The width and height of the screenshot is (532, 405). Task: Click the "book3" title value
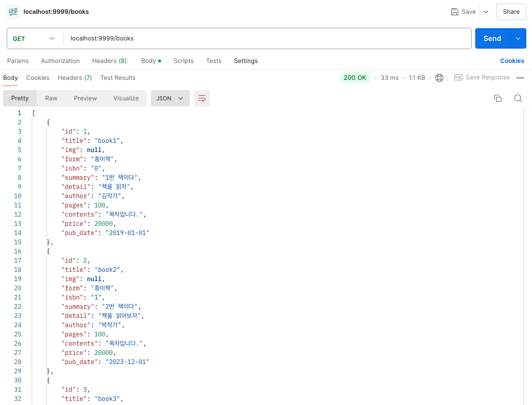107,398
